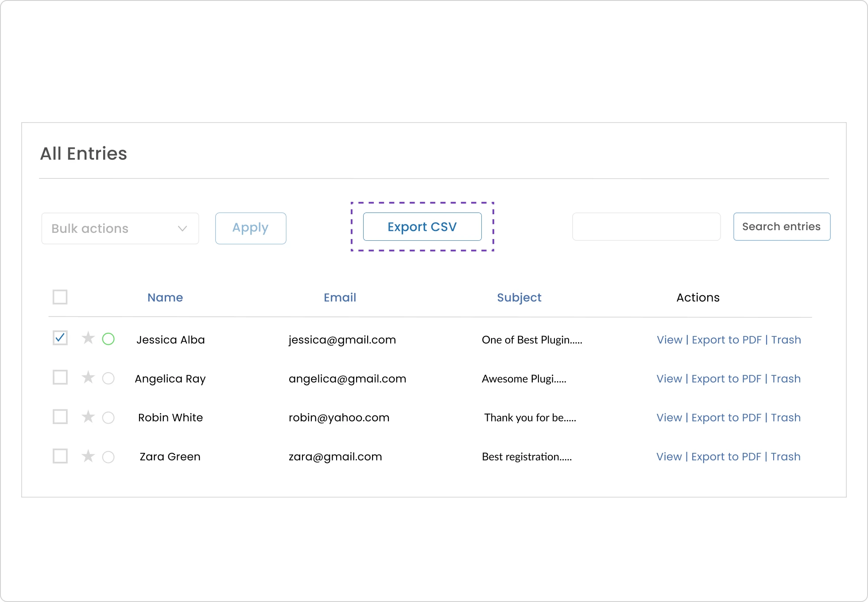Screen dimensions: 868x602
Task: Select Export to PDF for Zara Green
Action: (x=726, y=457)
